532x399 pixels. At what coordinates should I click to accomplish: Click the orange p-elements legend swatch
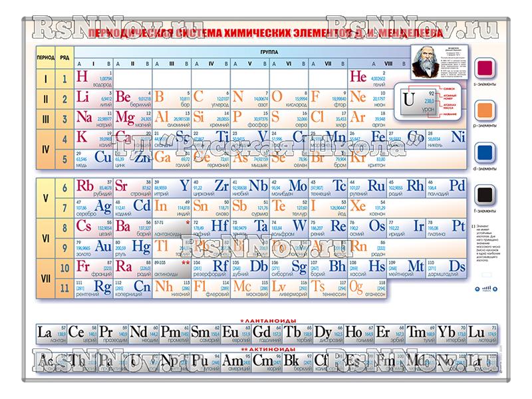tap(485, 110)
